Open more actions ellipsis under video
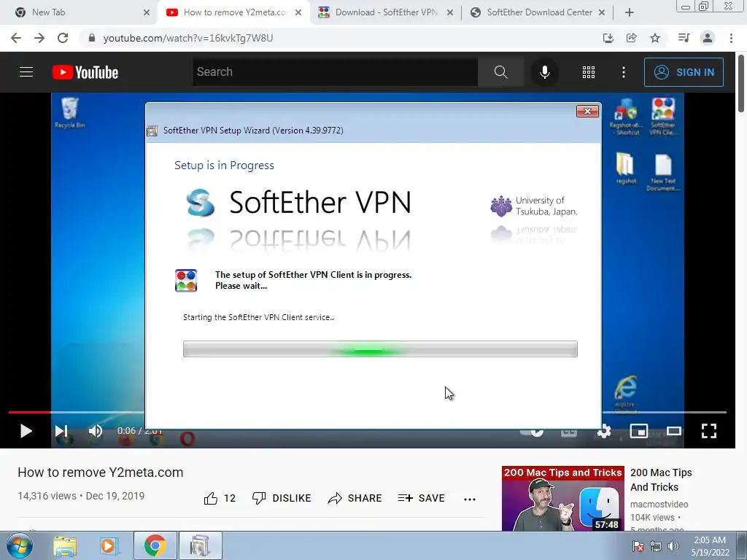This screenshot has height=560, width=747. click(x=470, y=499)
